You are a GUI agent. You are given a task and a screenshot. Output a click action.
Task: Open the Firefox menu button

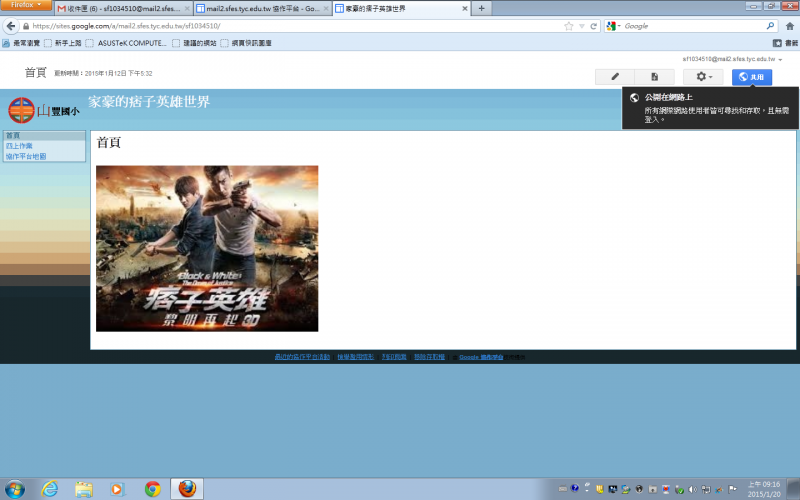click(26, 5)
